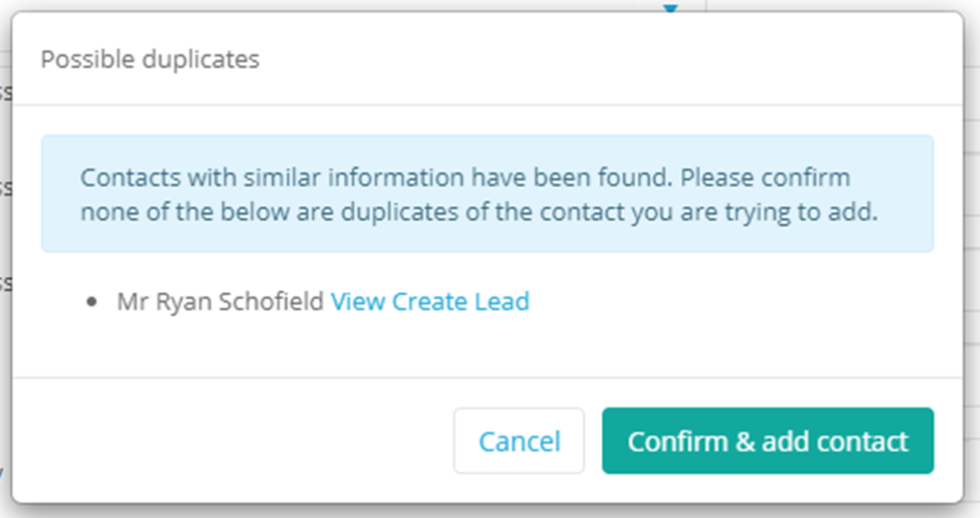Click 'Please confirm' text in the info alert
Image resolution: width=980 pixels, height=518 pixels.
click(765, 178)
